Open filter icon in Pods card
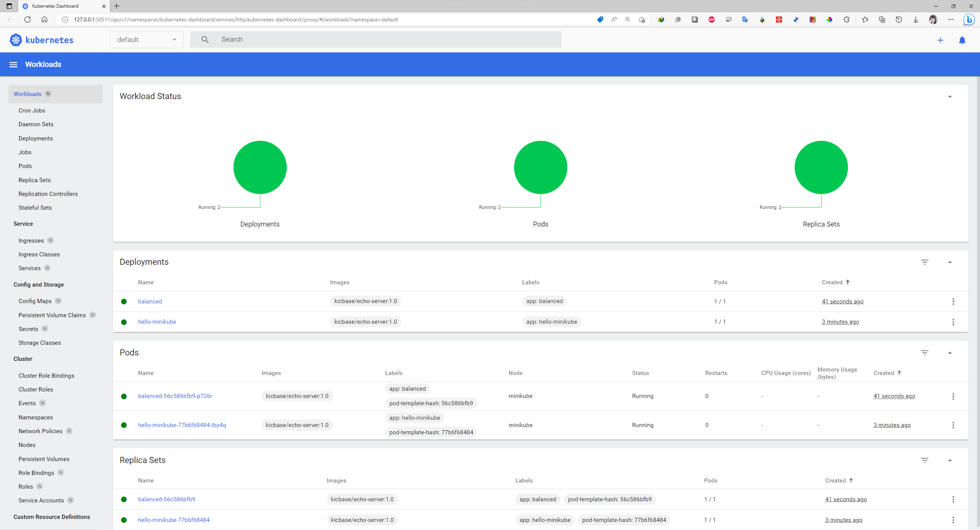Image resolution: width=980 pixels, height=530 pixels. 924,353
